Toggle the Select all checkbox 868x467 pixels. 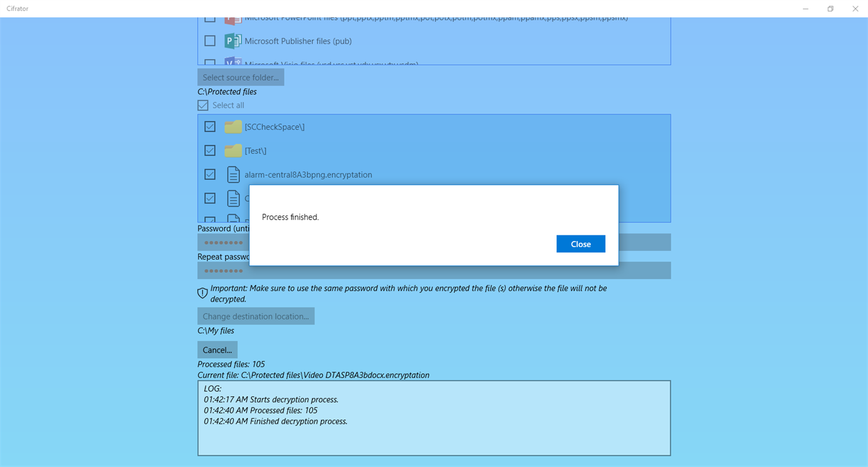(x=202, y=105)
